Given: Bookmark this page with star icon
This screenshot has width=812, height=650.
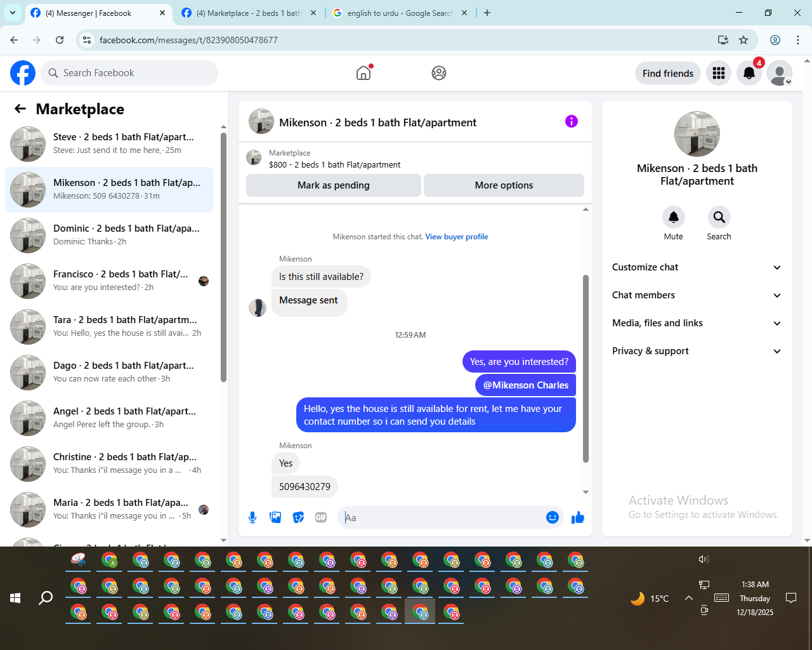Looking at the screenshot, I should click(743, 40).
